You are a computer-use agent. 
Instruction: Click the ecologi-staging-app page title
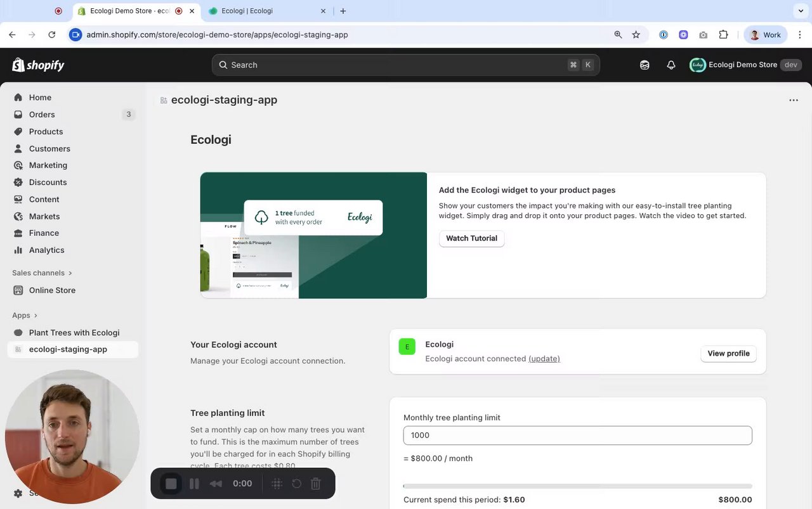click(x=224, y=100)
